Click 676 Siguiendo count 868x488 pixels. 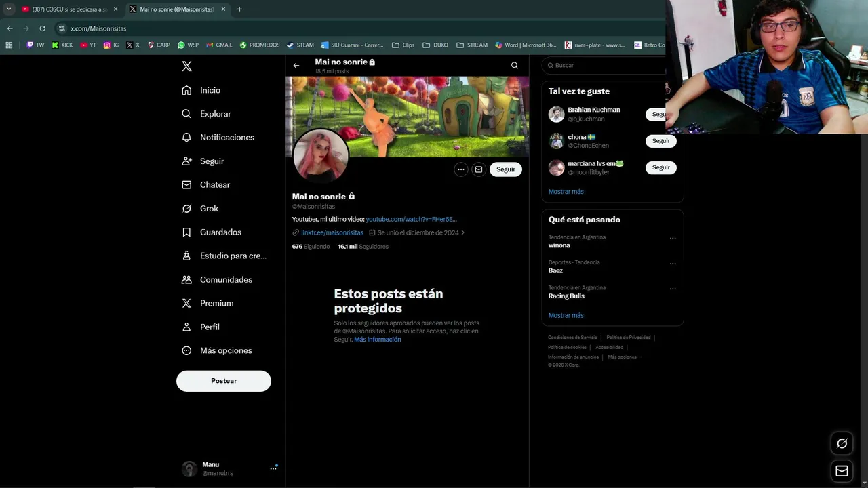click(311, 247)
